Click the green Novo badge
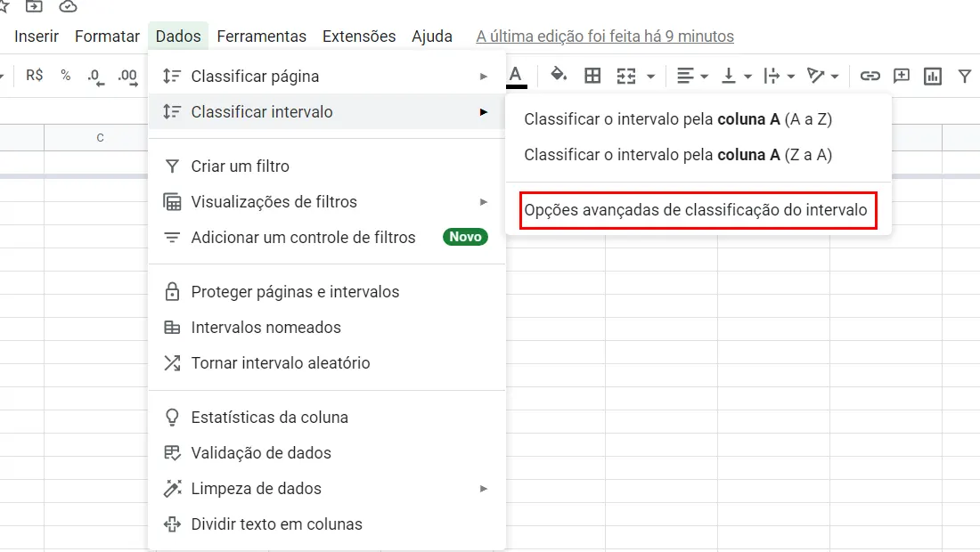 [x=465, y=237]
